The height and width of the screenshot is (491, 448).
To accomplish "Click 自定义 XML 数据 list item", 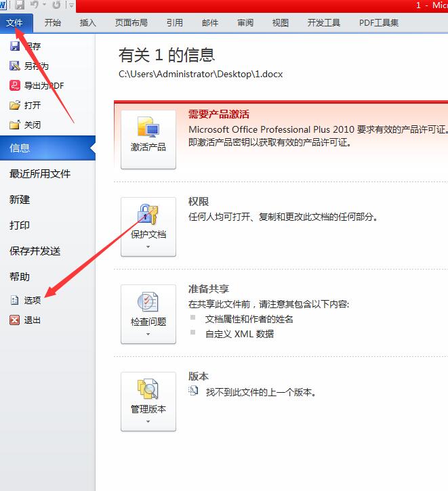I will [239, 334].
